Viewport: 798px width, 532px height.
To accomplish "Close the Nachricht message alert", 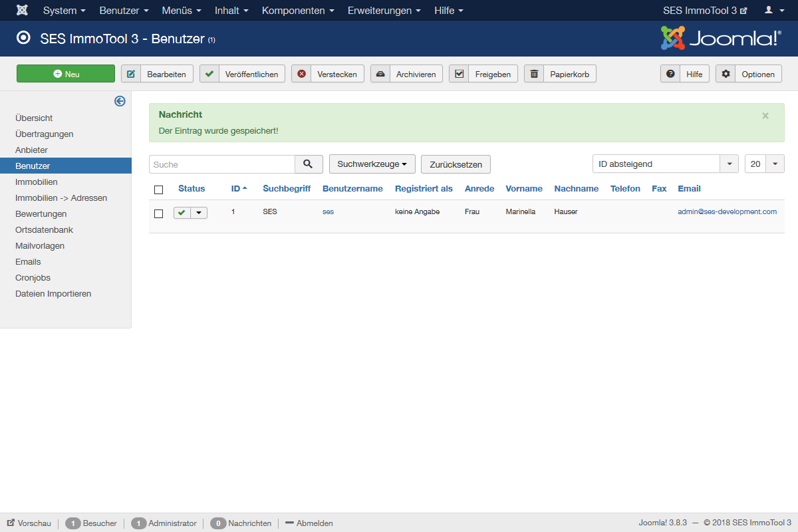I will (765, 116).
